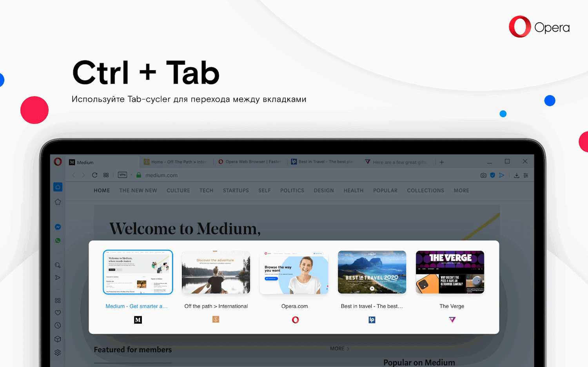Go to the HEALTH section

[x=354, y=191]
